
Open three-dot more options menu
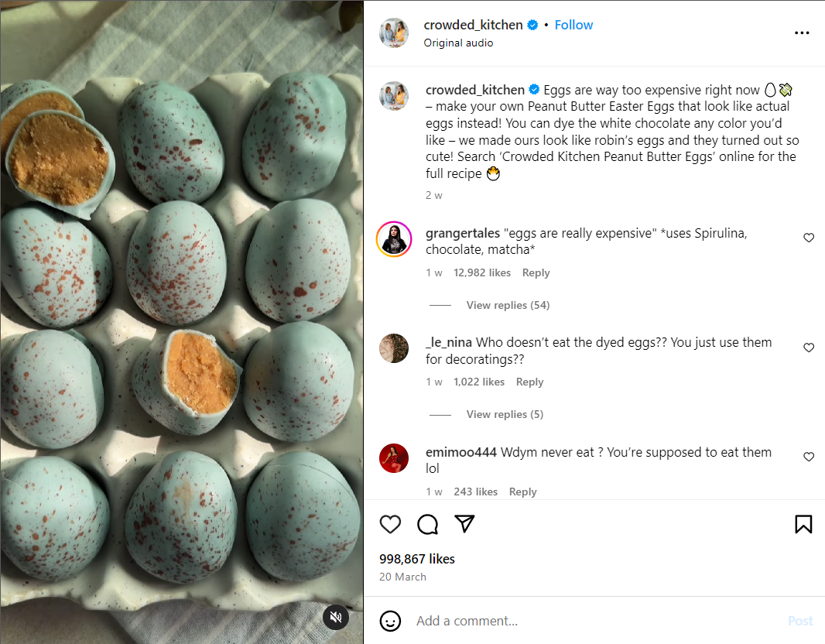(802, 33)
